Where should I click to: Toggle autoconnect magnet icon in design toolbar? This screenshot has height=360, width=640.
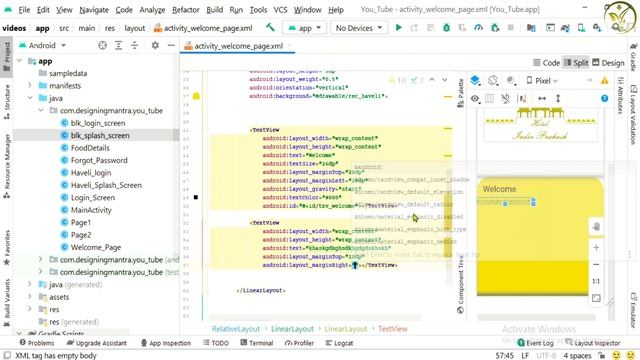click(x=505, y=98)
